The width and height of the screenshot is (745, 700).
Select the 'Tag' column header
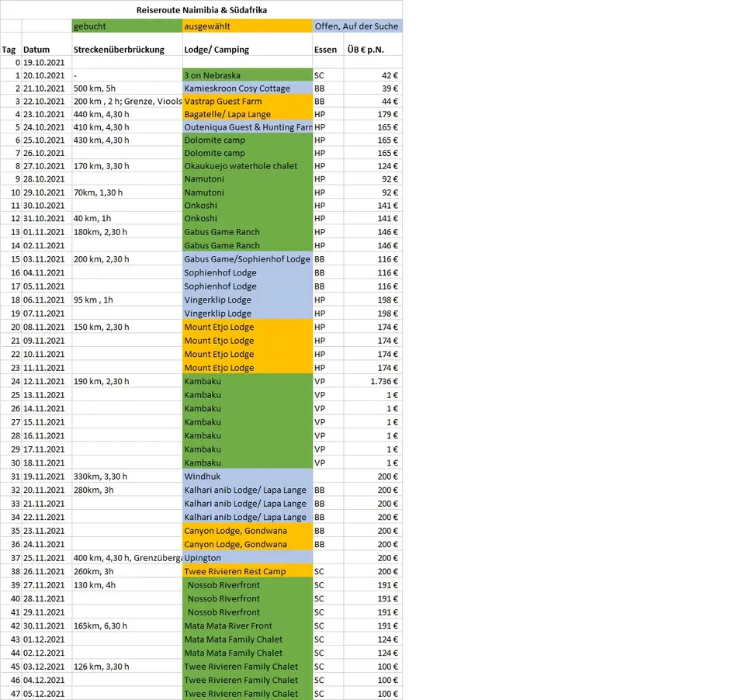click(9, 50)
